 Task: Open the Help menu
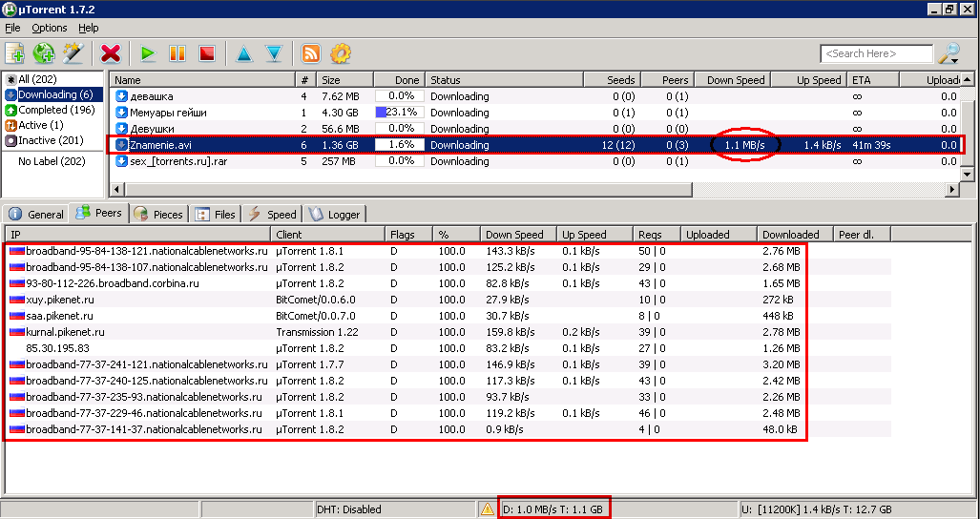88,28
